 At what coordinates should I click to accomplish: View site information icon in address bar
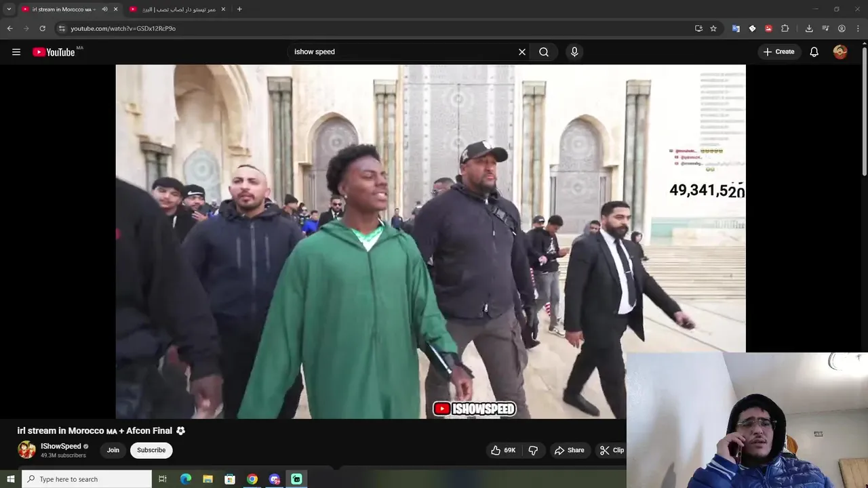[62, 28]
